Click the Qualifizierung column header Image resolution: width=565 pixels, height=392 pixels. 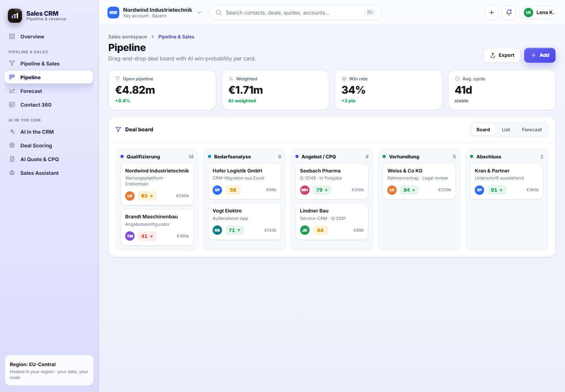tap(157, 157)
